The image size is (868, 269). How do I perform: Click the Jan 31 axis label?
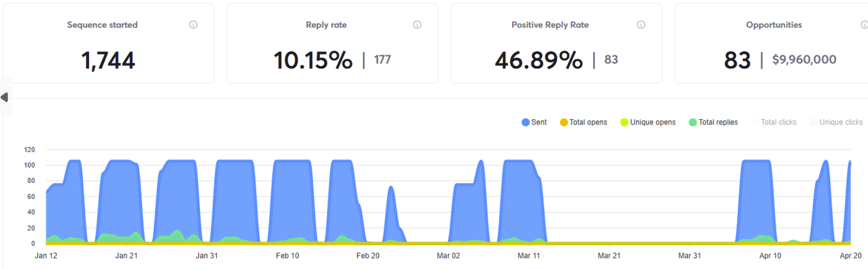pos(207,255)
